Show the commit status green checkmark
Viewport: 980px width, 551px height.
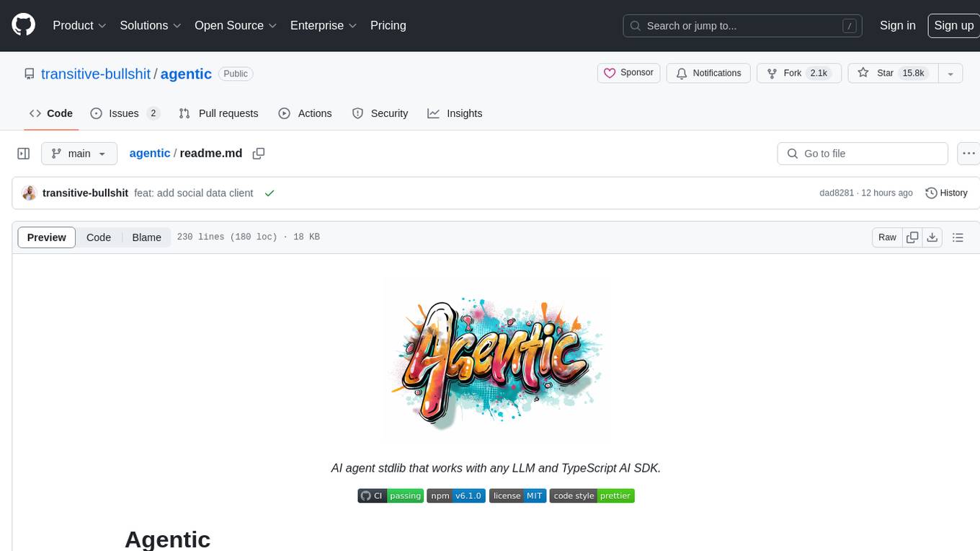[269, 193]
